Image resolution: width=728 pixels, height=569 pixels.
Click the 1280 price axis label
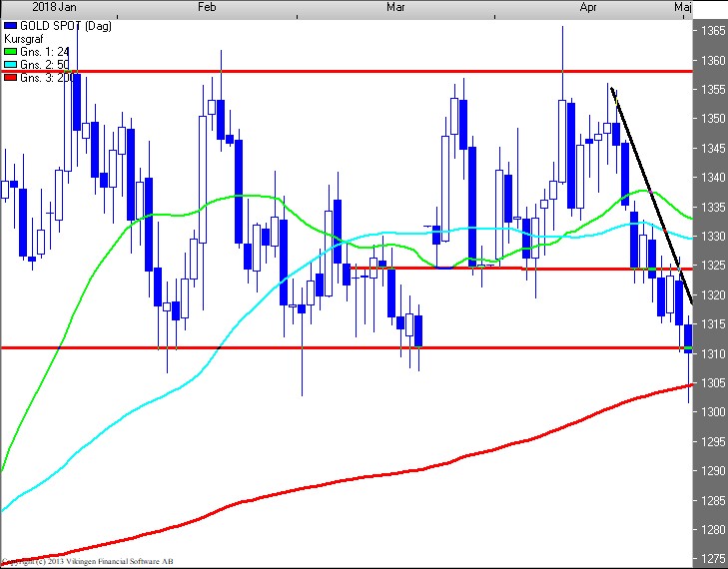click(x=713, y=529)
